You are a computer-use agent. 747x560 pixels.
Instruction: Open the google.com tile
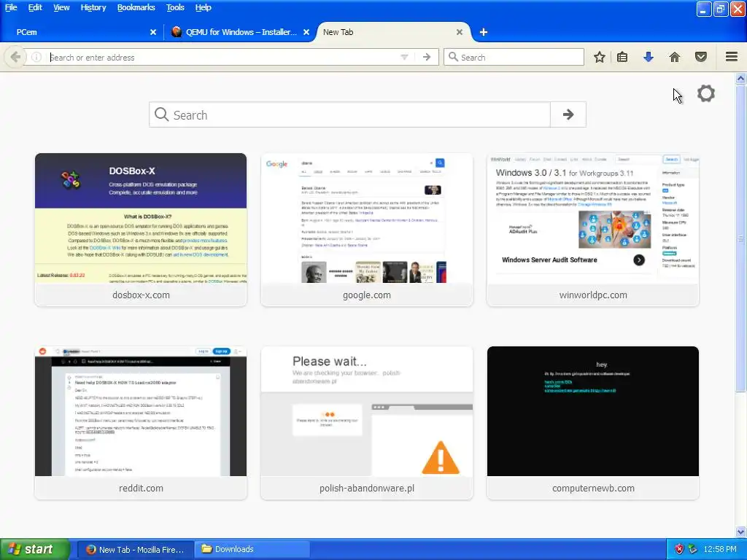[x=367, y=230]
